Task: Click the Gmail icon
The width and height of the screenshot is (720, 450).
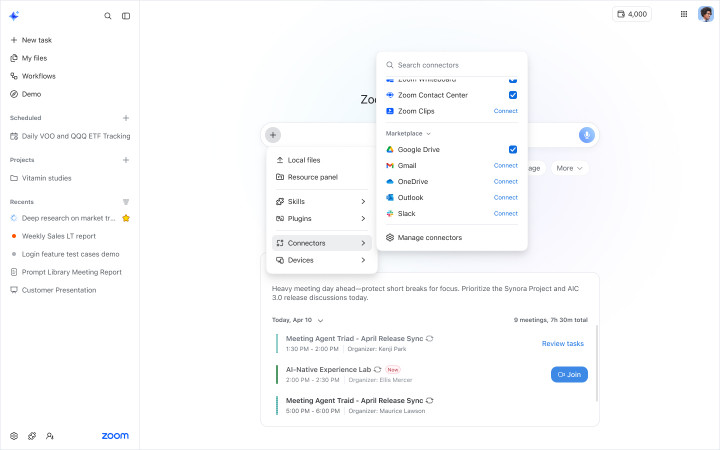Action: pyautogui.click(x=390, y=165)
